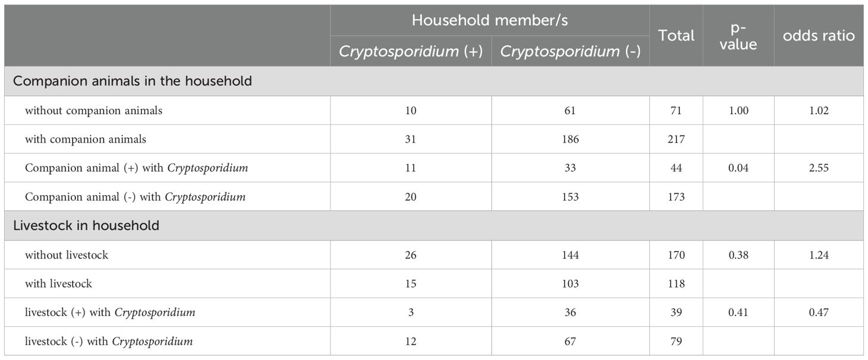
Task: Click the 'p-value' column header
Action: click(738, 36)
